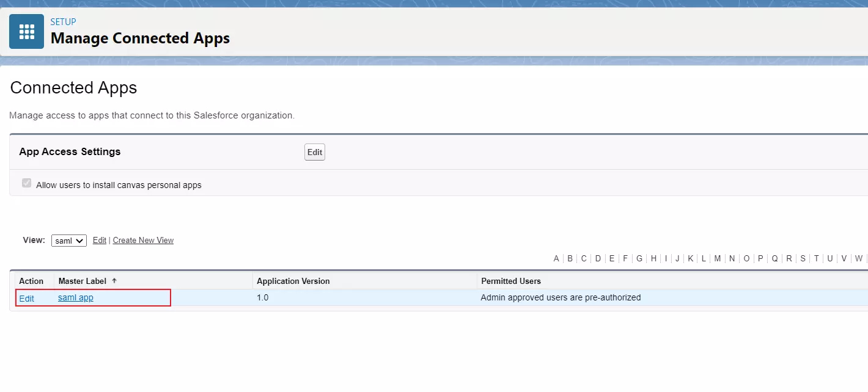Viewport: 868px width, 392px height.
Task: Toggle Allow users to install canvas personal apps
Action: click(x=26, y=183)
